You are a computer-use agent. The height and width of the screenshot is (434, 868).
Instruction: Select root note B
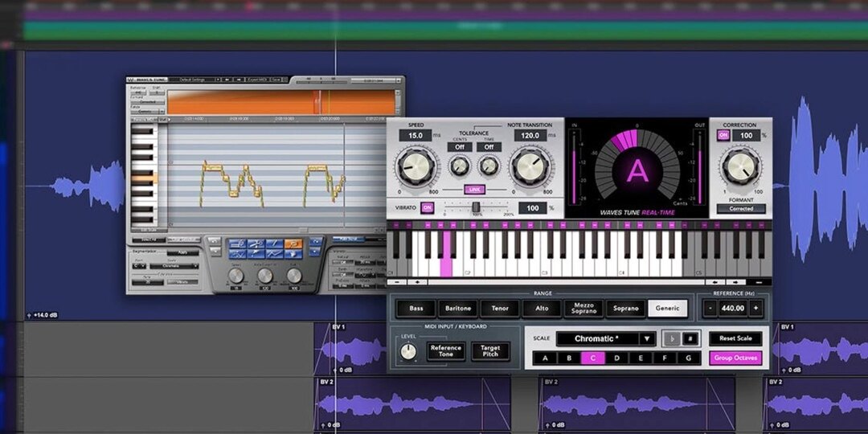click(569, 358)
